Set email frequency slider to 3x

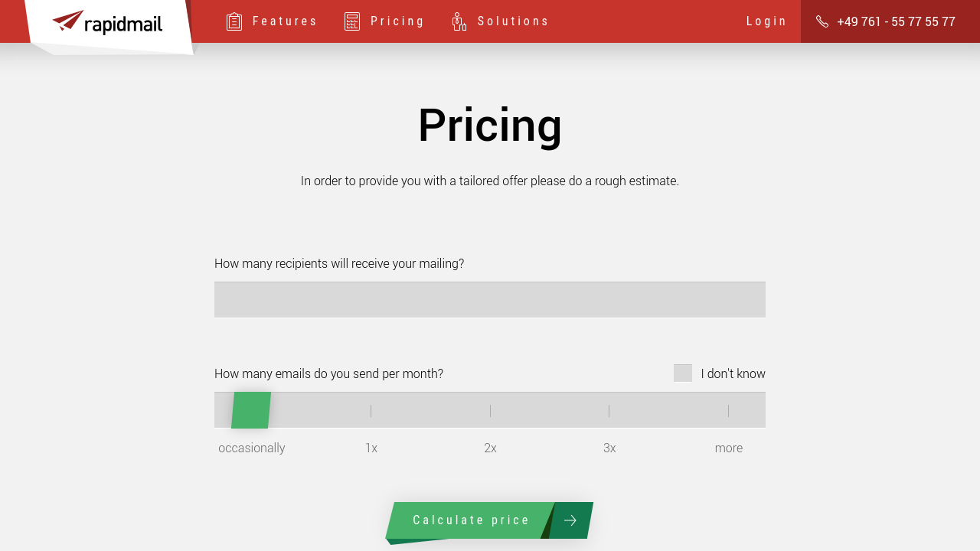coord(609,411)
